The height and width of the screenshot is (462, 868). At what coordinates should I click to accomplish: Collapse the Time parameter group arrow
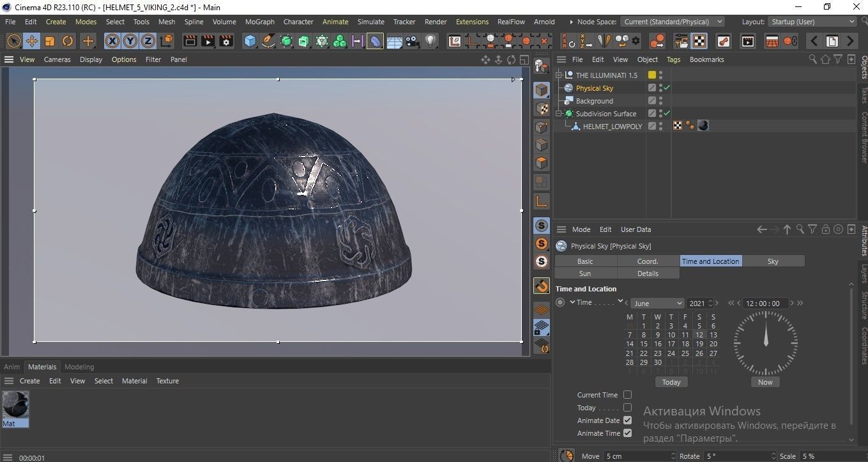(572, 302)
